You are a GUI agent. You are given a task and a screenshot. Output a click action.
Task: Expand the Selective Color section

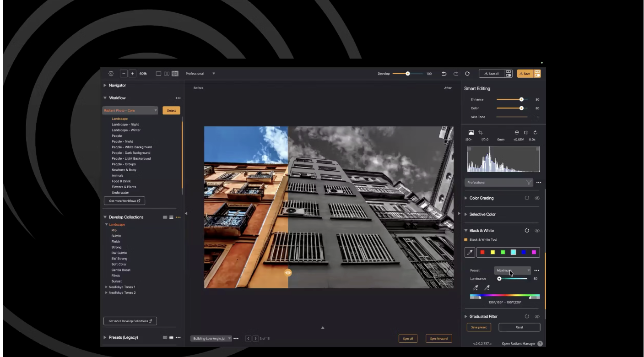(x=482, y=214)
